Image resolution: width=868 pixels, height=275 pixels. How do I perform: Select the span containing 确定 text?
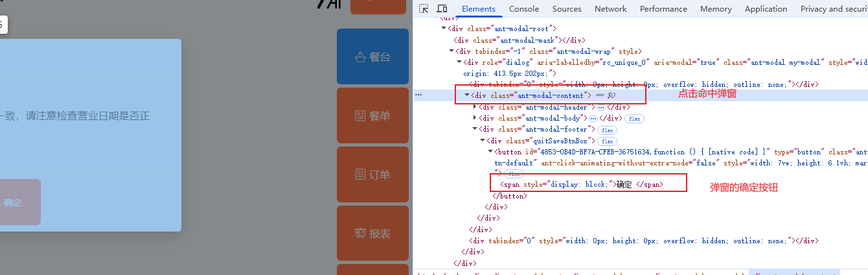(582, 184)
